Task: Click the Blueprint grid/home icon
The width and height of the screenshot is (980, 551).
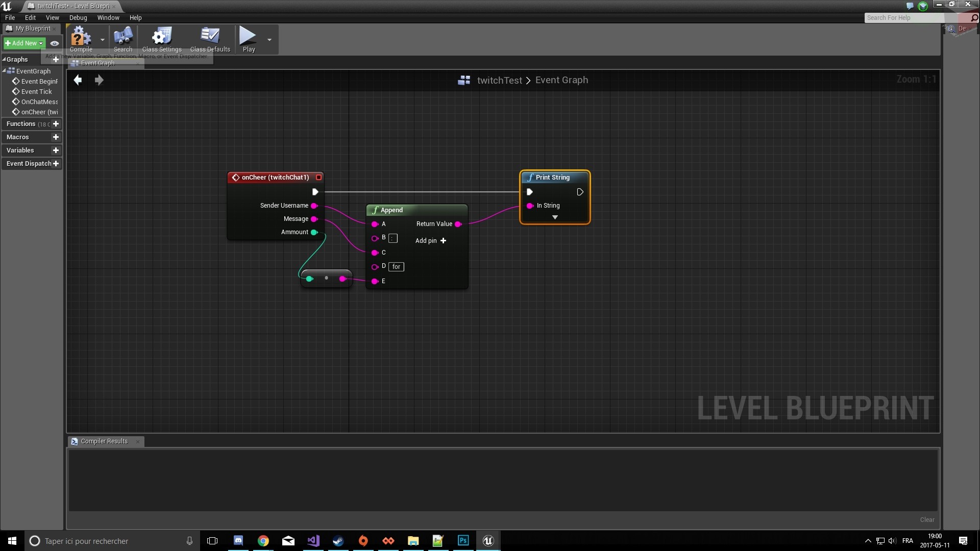Action: 464,80
